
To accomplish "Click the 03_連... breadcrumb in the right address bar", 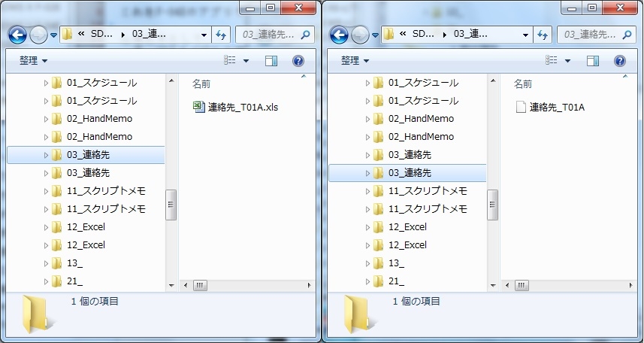I will click(470, 35).
